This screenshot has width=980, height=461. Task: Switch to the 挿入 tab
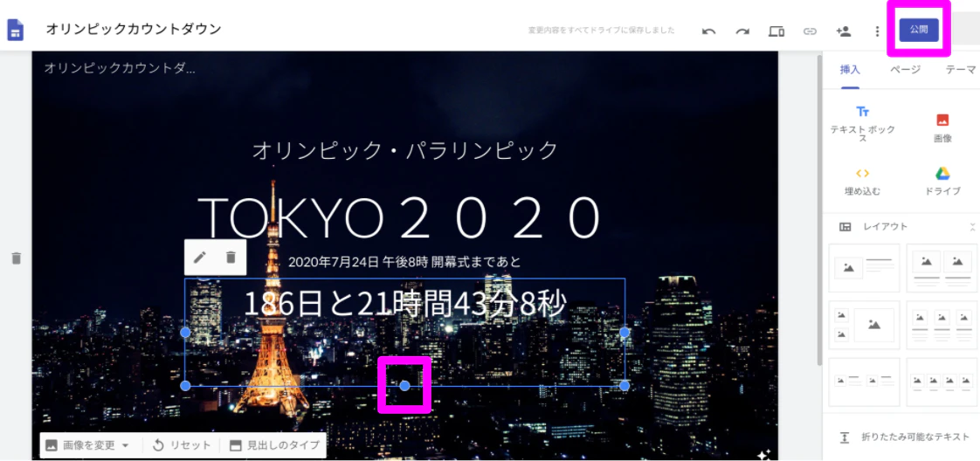pyautogui.click(x=850, y=69)
